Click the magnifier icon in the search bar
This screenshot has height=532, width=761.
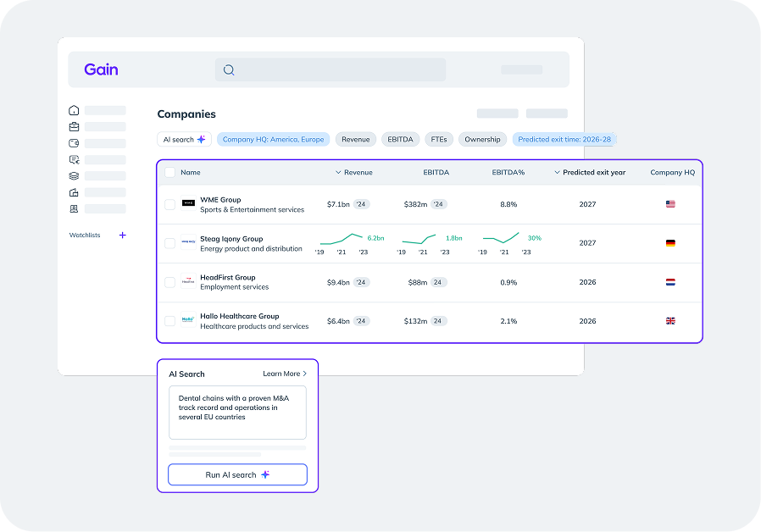229,70
